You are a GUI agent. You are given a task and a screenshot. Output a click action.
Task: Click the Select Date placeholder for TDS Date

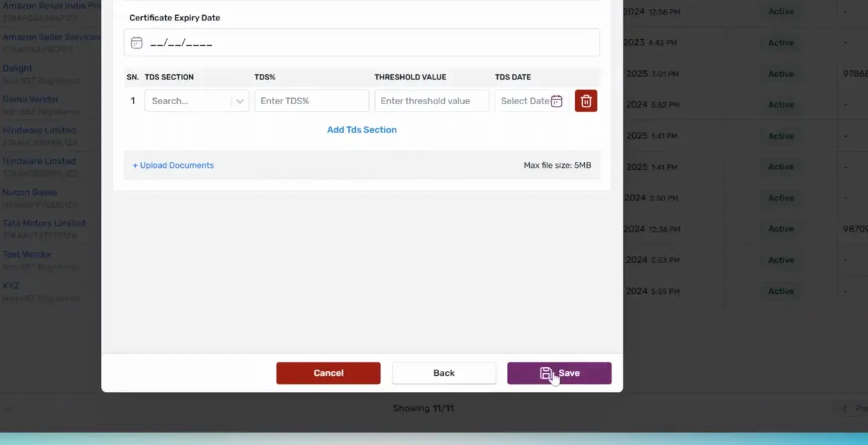[525, 101]
